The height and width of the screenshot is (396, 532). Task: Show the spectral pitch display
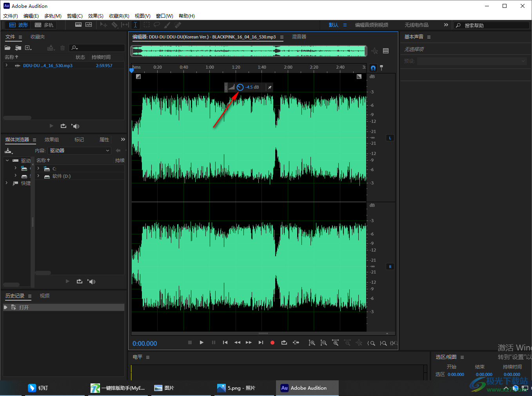(x=89, y=25)
